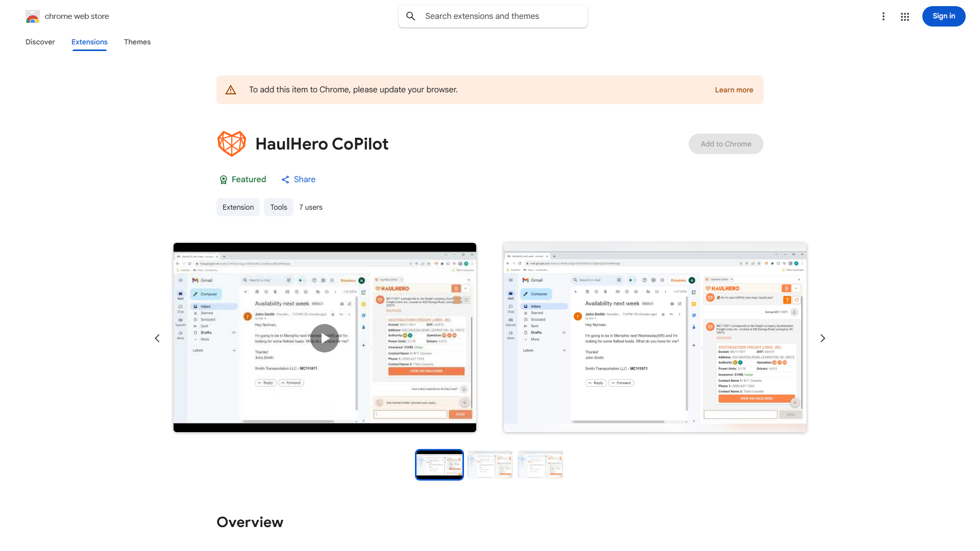
Task: Open the Share options
Action: pyautogui.click(x=298, y=179)
